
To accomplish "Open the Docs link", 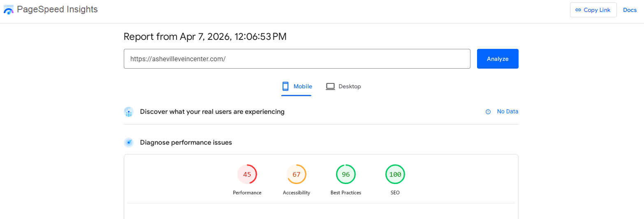I will [630, 10].
